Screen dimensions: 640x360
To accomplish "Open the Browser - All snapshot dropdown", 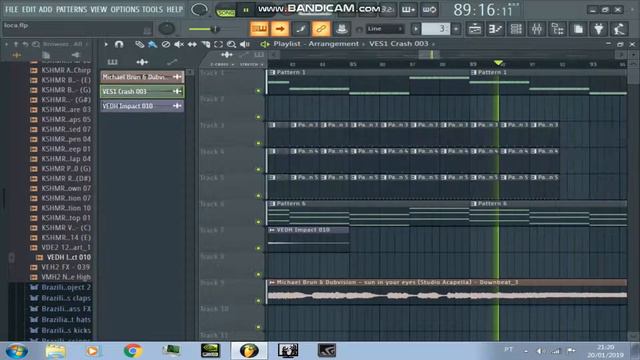I will [x=65, y=44].
